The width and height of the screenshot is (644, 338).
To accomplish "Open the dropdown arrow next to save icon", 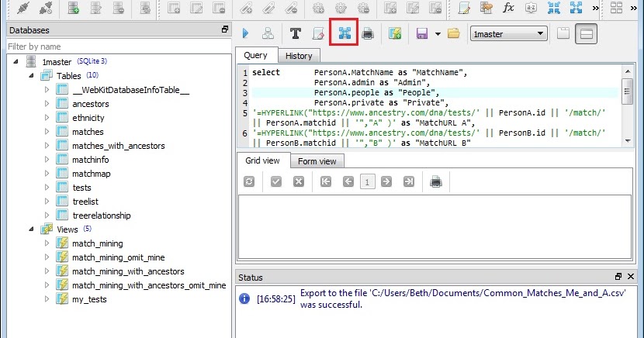I will (438, 33).
